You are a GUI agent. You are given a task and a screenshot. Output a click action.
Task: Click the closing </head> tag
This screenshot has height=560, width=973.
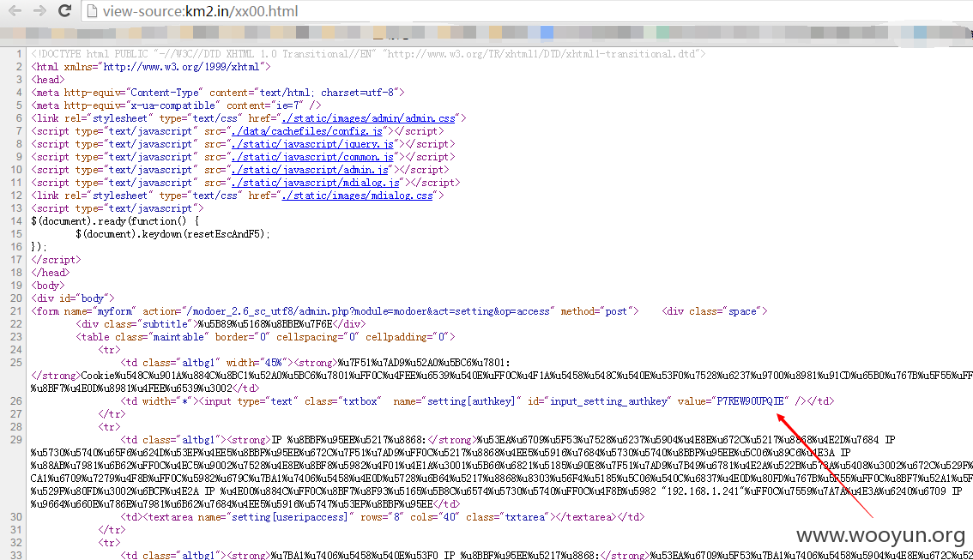click(x=51, y=273)
